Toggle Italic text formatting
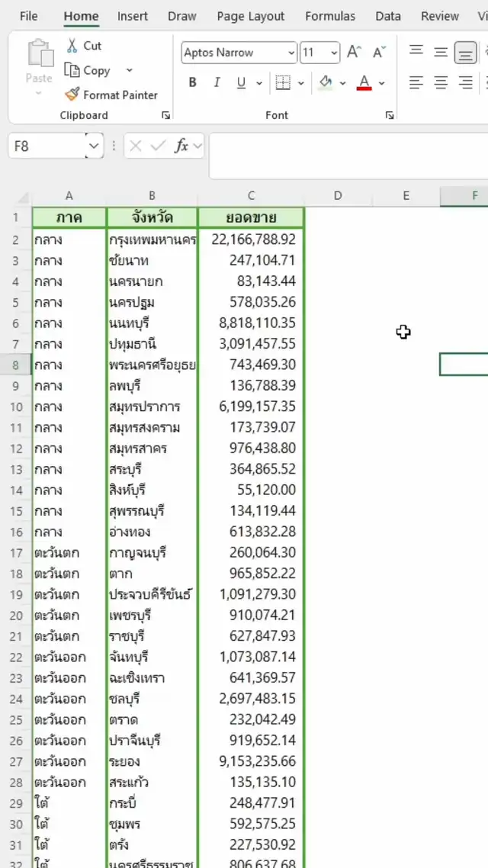 (217, 83)
